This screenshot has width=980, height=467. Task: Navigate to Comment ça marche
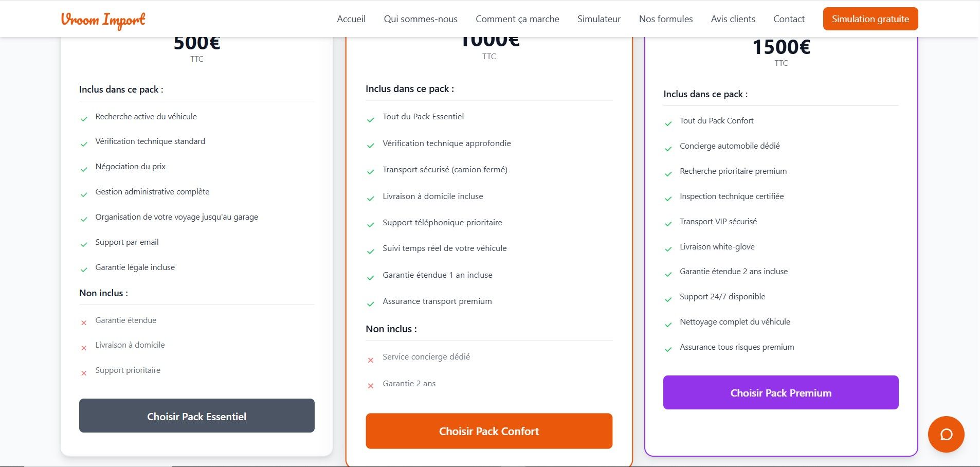coord(517,19)
